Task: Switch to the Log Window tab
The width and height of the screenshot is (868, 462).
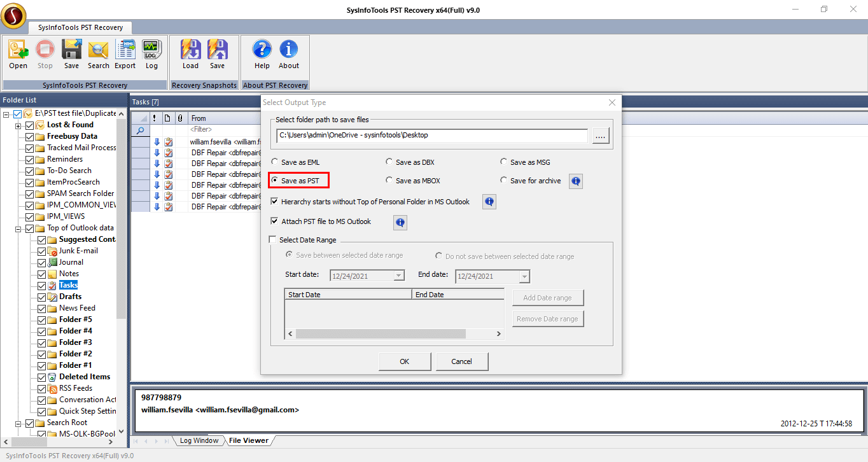Action: [199, 440]
